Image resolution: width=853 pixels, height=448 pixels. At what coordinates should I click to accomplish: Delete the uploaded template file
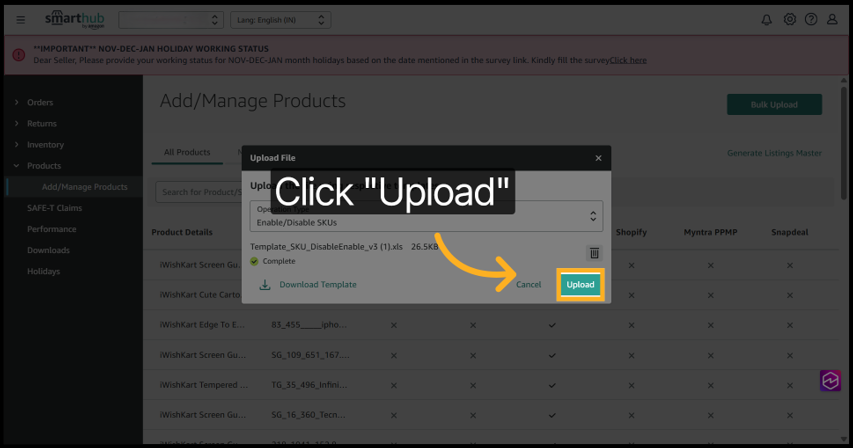(x=594, y=254)
